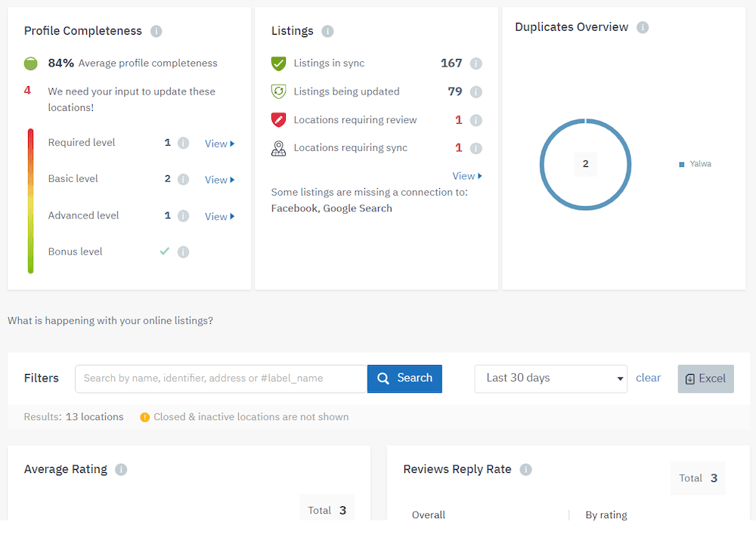Expand View for Basic level

point(219,180)
